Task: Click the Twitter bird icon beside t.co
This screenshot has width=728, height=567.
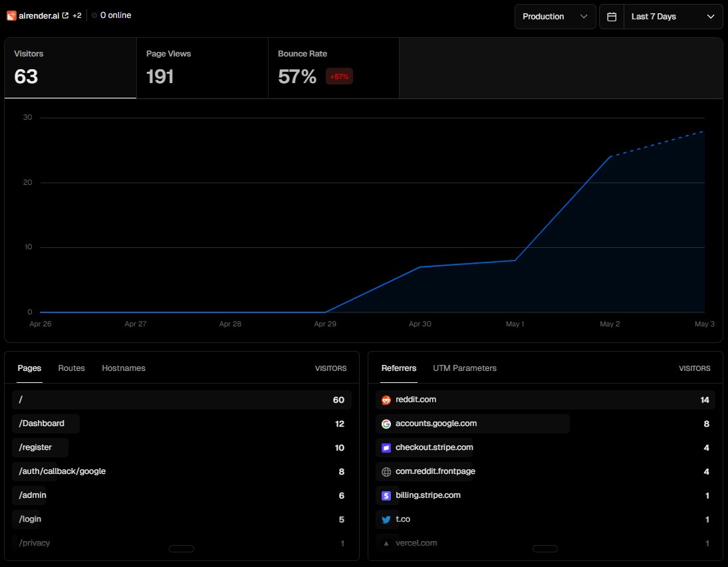Action: [386, 520]
